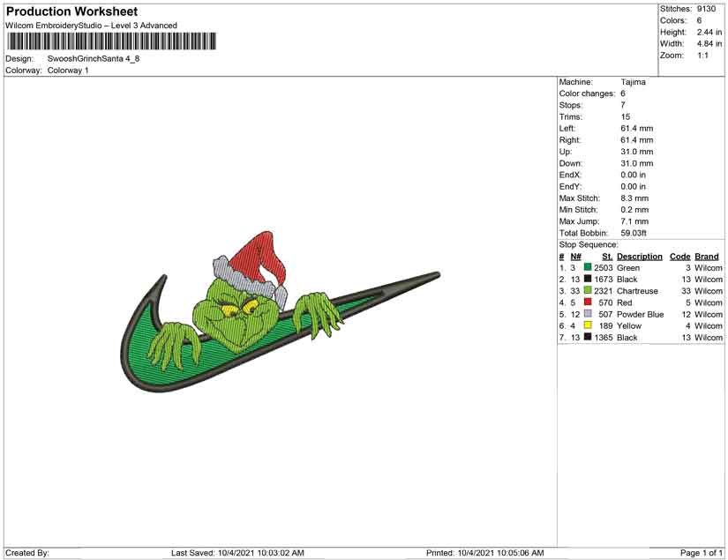Click the 'Green' description in stop 1

tap(628, 268)
